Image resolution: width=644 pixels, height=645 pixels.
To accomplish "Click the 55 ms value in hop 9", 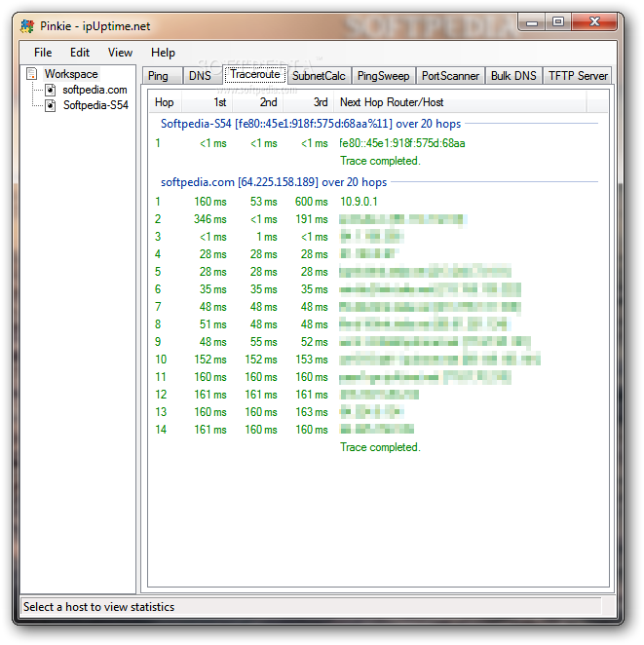I will 264,342.
